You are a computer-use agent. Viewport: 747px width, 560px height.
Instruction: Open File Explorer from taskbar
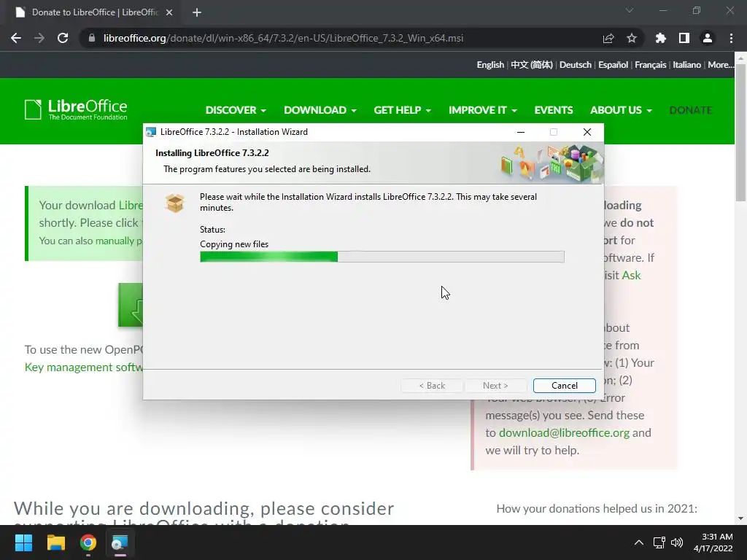(x=55, y=542)
